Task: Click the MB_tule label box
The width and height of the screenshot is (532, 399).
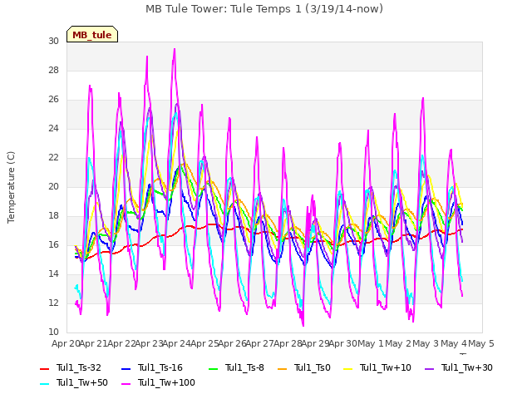Action: (x=92, y=34)
